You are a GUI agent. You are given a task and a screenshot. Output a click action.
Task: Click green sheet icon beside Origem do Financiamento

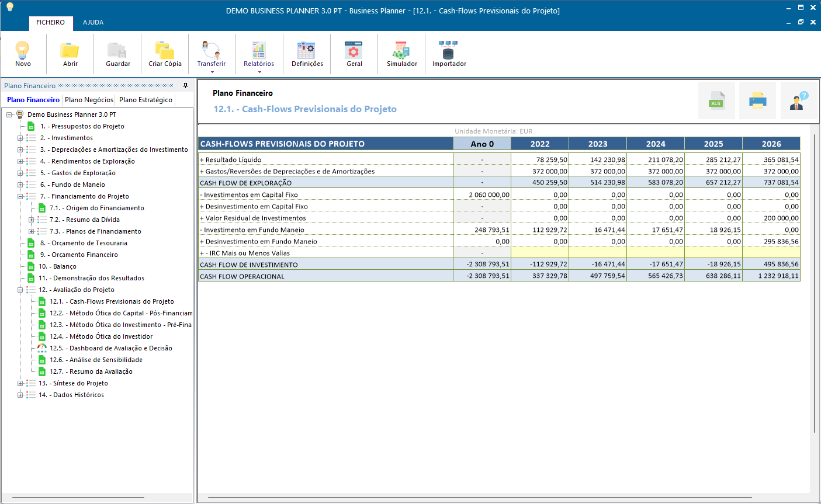tap(42, 208)
